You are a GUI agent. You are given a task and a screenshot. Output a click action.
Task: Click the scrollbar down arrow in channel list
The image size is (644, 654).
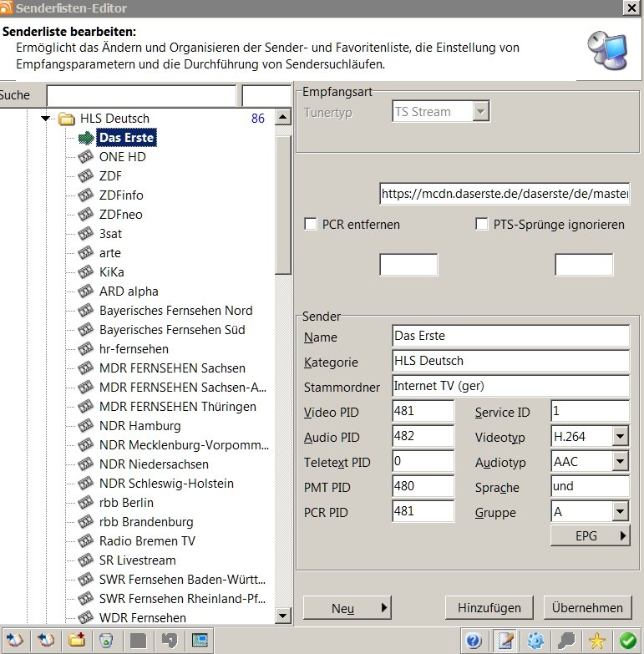283,616
